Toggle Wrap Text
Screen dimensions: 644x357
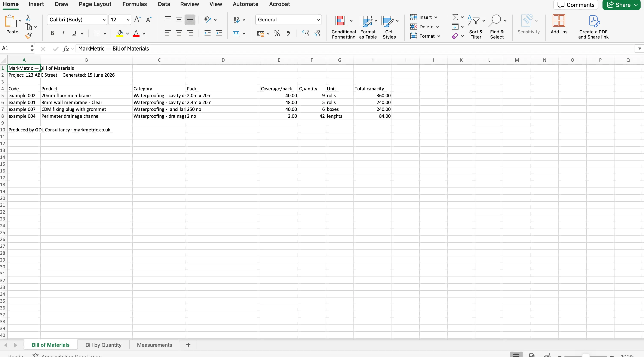click(236, 19)
